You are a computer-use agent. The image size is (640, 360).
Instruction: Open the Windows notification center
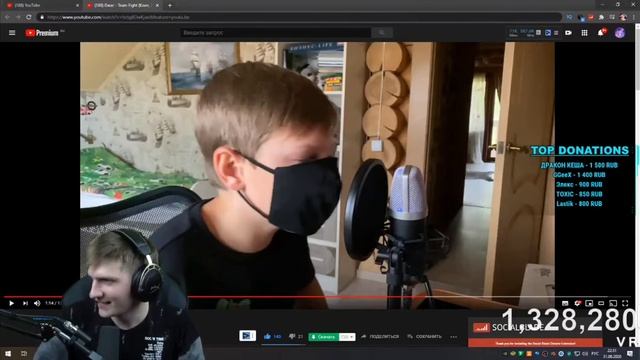click(630, 353)
